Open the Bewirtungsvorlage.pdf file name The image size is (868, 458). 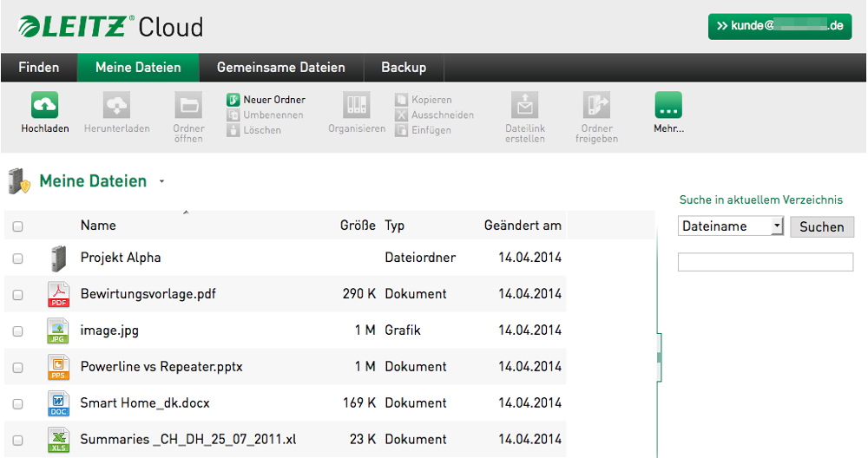tap(148, 294)
